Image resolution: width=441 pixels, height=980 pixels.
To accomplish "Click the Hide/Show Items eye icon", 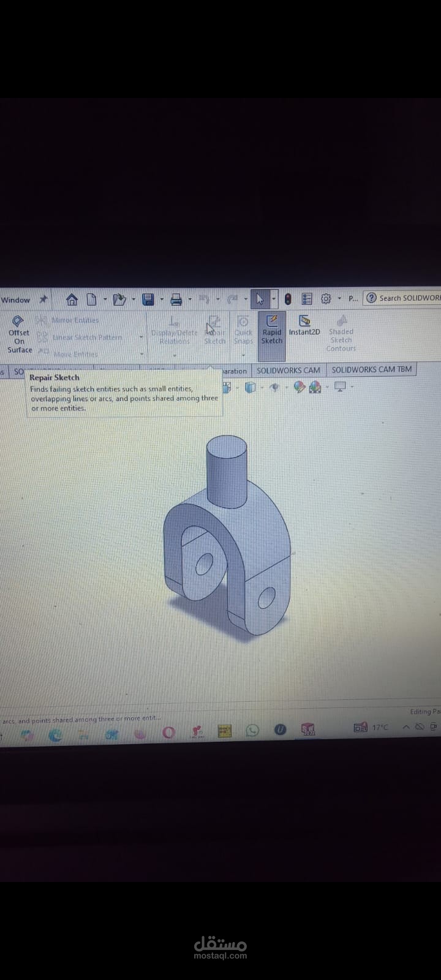I will (274, 387).
